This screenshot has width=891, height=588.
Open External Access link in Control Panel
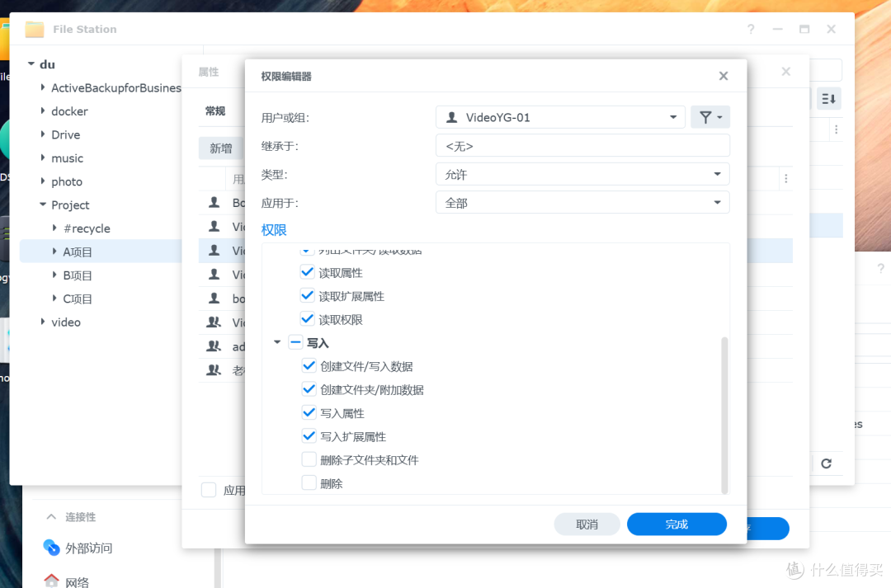pyautogui.click(x=88, y=548)
